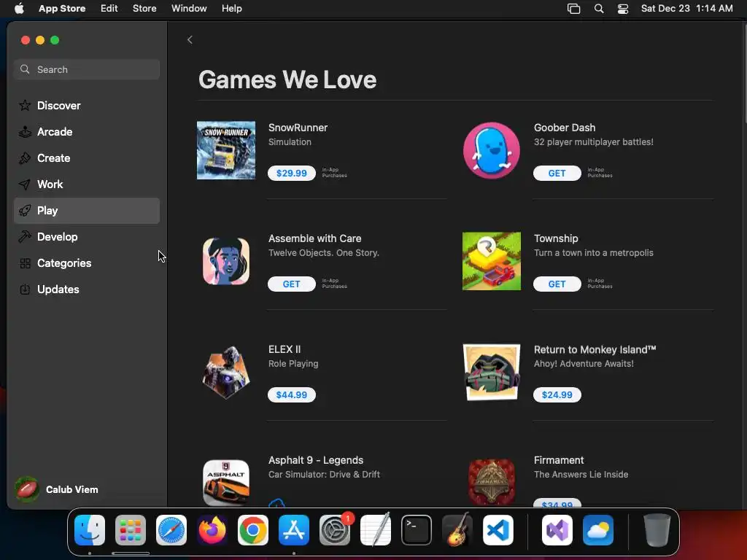Open the Asphalt 9 app icon
This screenshot has height=560, width=747.
coord(226,483)
